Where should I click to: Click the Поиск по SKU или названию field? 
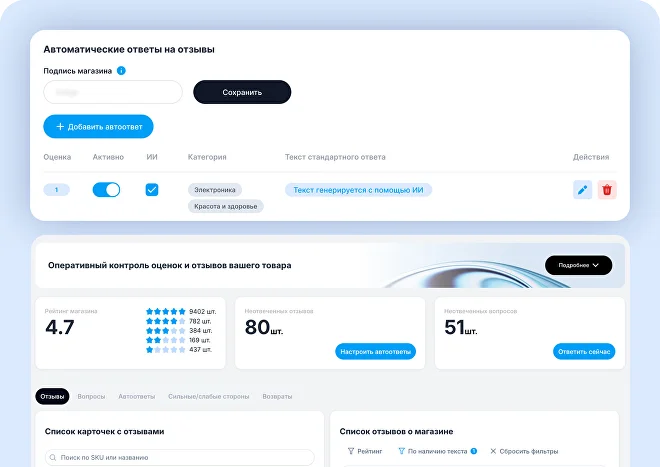point(180,457)
